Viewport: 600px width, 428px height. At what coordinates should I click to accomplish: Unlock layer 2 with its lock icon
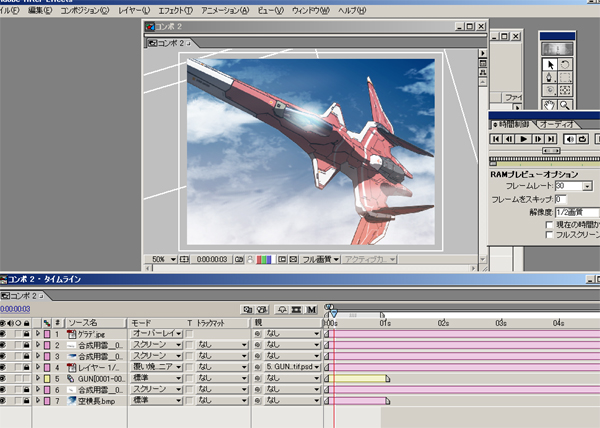(26, 345)
